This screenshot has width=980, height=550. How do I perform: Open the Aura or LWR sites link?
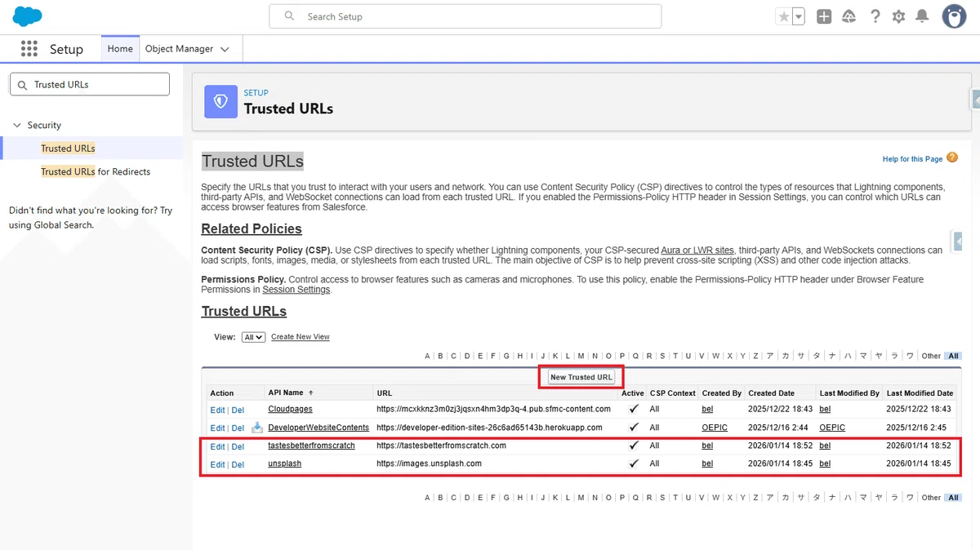click(697, 250)
